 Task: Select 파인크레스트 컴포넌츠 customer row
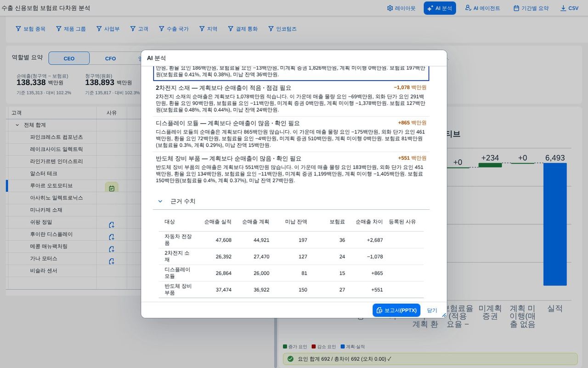(57, 137)
